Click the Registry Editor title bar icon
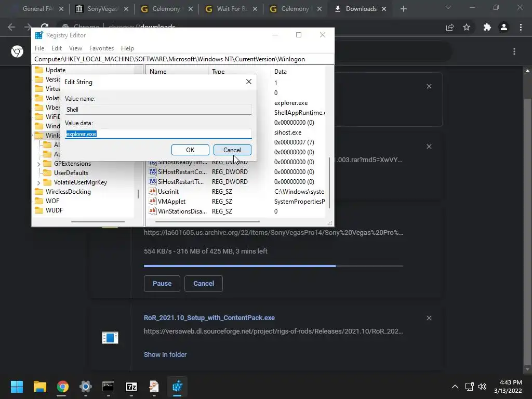 [x=39, y=35]
